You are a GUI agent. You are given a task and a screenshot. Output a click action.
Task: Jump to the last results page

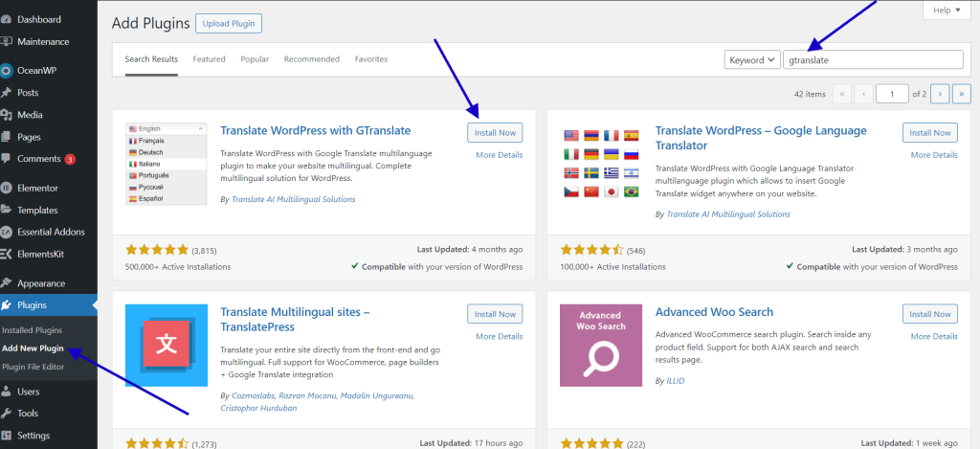[961, 94]
